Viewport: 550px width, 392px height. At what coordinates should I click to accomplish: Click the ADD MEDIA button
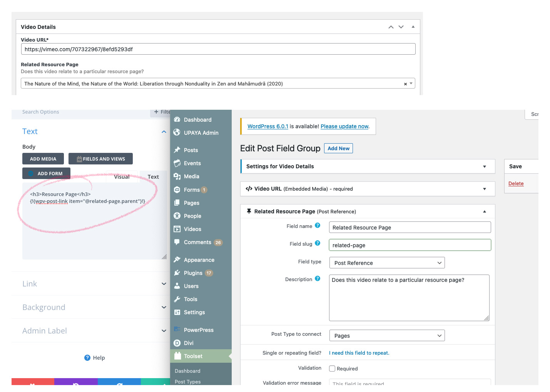[43, 159]
